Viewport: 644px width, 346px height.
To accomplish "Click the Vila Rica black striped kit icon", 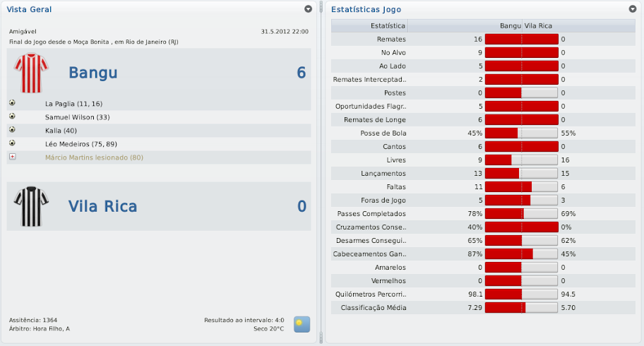I will point(30,206).
